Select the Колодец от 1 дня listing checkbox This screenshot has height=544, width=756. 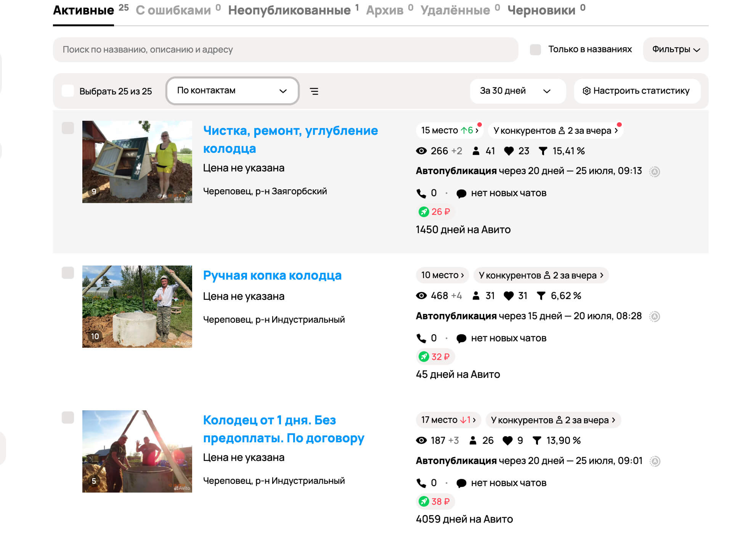[x=68, y=418]
